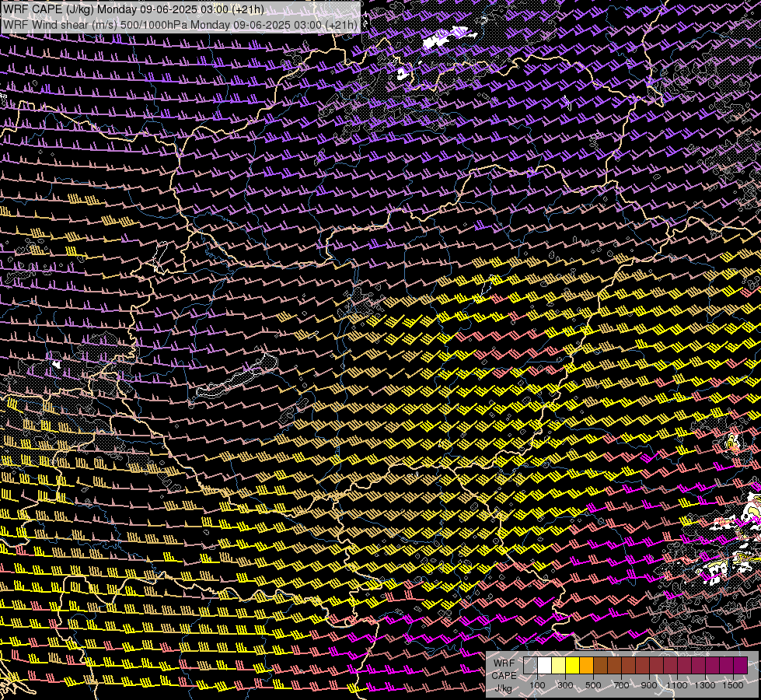Click the '1300' label on the legend
This screenshot has height=700, width=761.
click(705, 685)
